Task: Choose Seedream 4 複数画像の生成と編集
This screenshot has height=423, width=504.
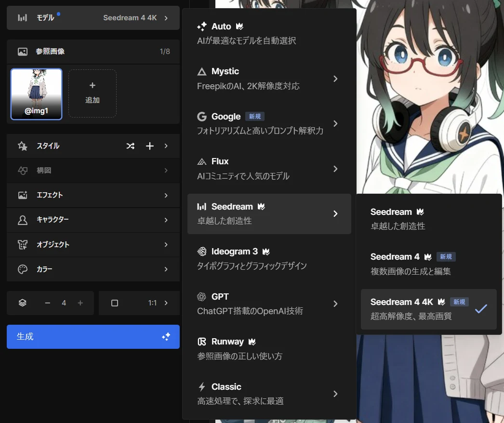Action: point(429,264)
